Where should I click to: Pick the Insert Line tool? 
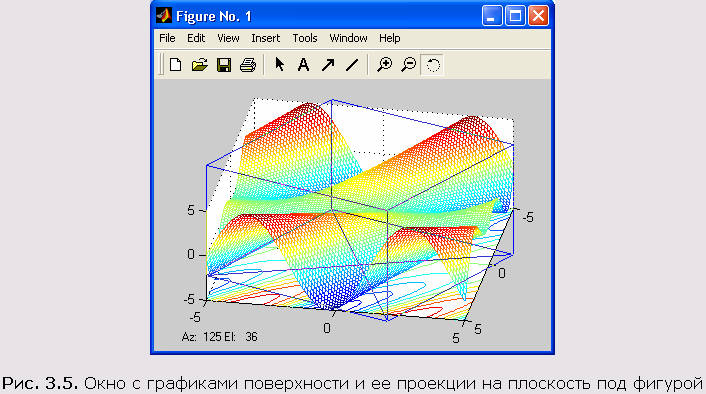click(352, 65)
